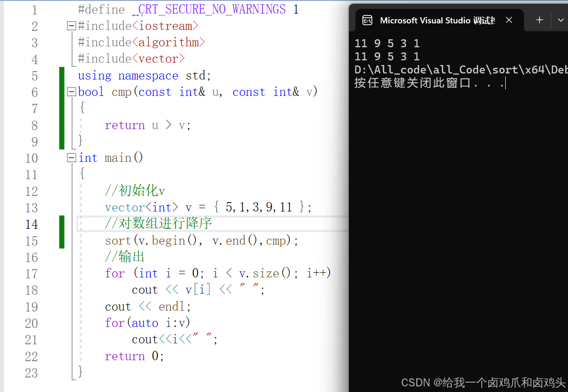Viewport: 568px width, 392px height.
Task: Open the terminal profile dropdown arrow
Action: 561,20
